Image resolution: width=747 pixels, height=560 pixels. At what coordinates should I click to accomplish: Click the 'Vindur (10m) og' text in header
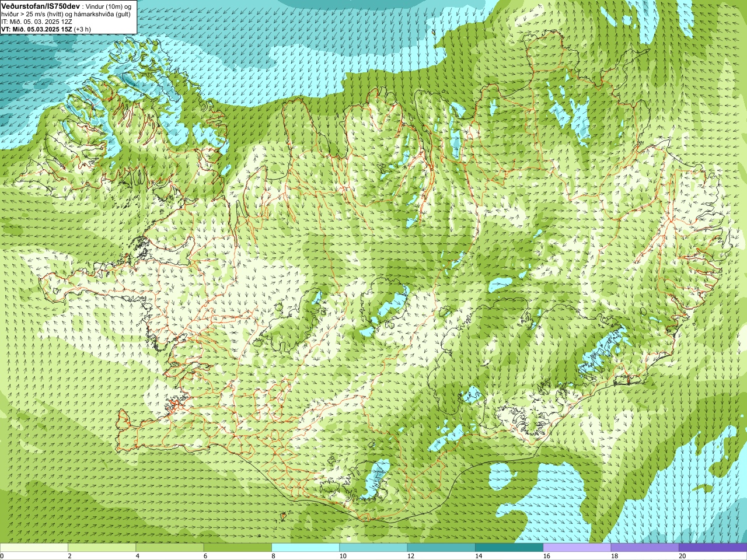pos(109,6)
